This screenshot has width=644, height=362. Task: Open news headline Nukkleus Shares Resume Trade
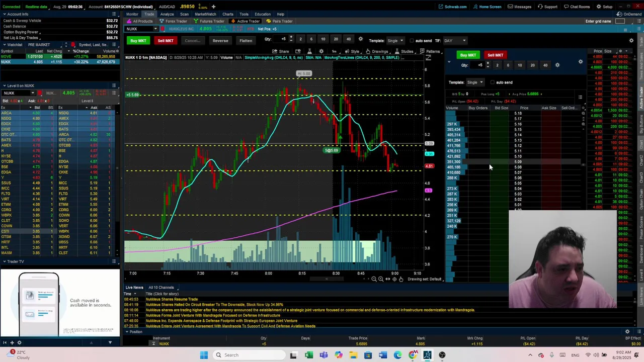pyautogui.click(x=172, y=299)
